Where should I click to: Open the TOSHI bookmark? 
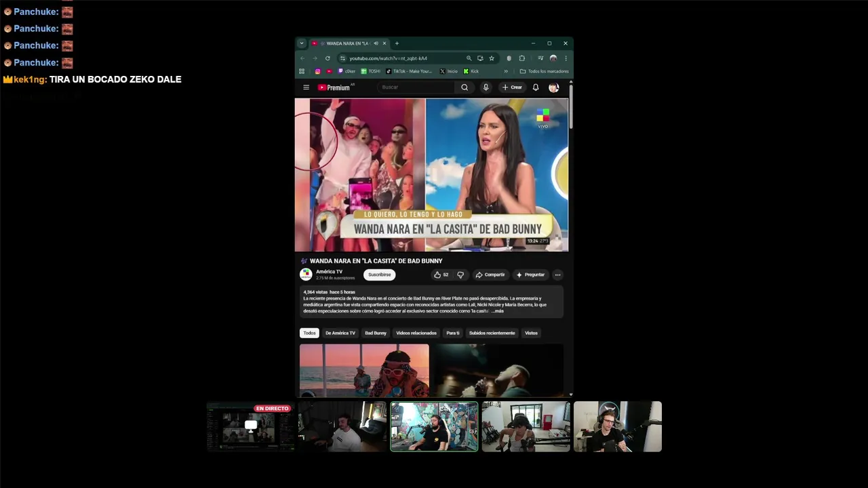point(371,71)
